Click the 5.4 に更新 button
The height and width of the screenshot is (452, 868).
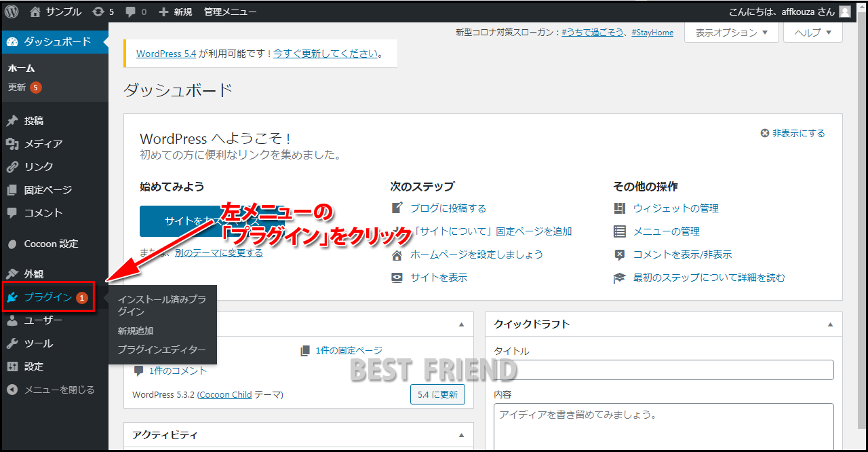pos(437,394)
